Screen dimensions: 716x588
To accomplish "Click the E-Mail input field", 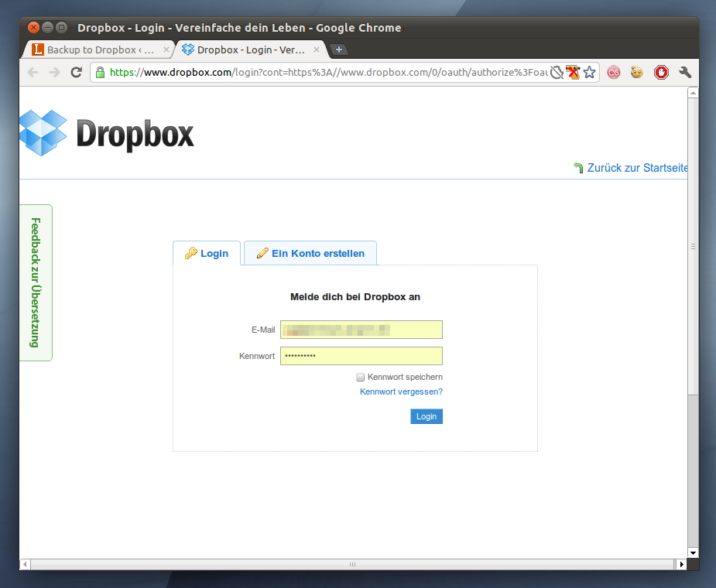I will coord(361,330).
